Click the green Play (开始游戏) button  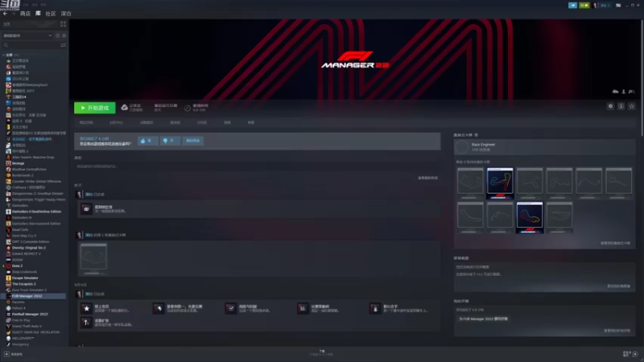pos(94,108)
